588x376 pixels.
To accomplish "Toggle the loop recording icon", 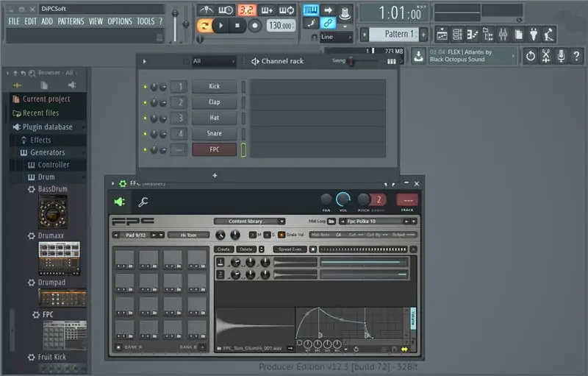I will click(x=287, y=10).
